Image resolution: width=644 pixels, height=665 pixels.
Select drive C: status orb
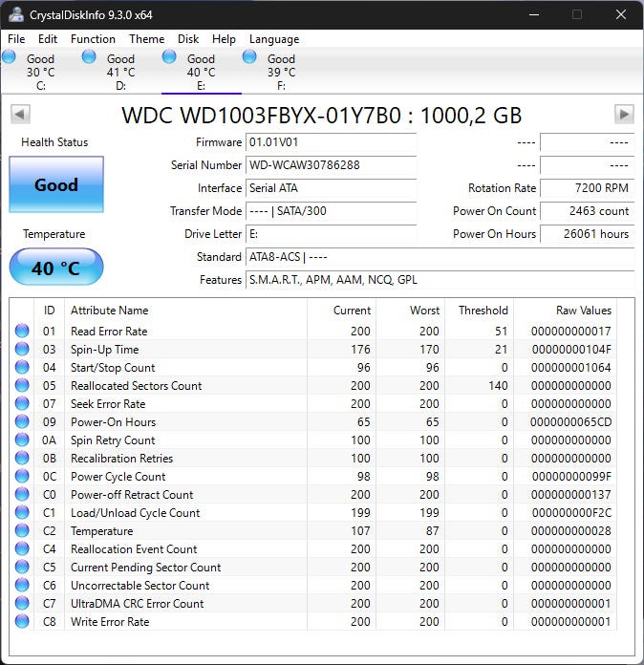[10, 57]
